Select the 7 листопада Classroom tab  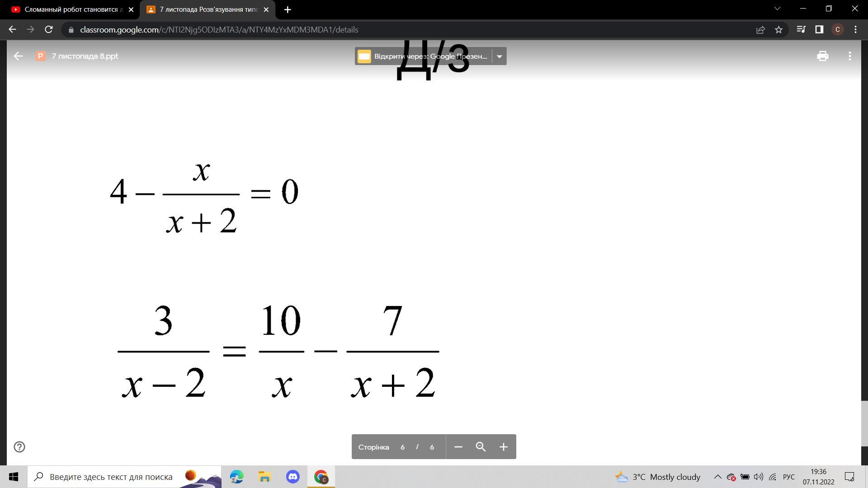pos(208,9)
